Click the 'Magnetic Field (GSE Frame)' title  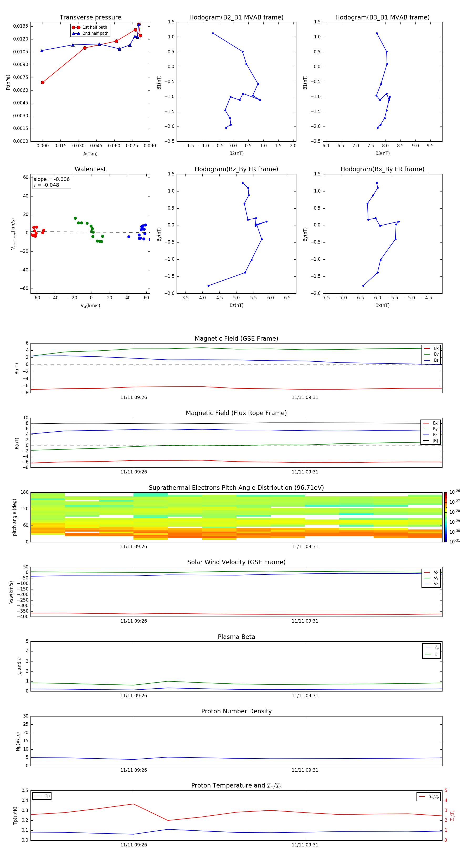coord(236,339)
